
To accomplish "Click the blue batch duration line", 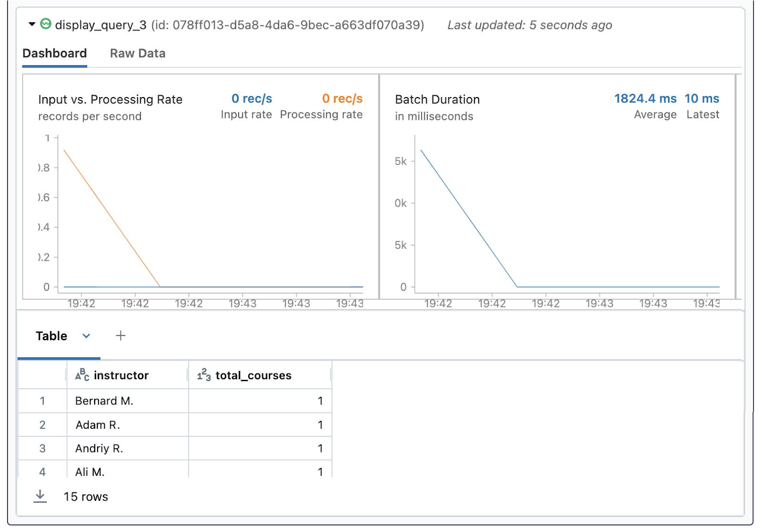I will (469, 219).
